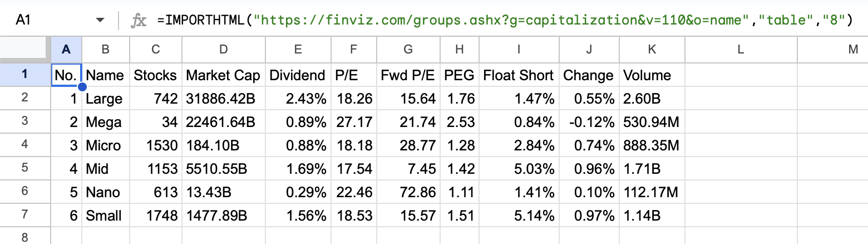The height and width of the screenshot is (244, 868).
Task: Select the Float Short header cell
Action: [519, 75]
